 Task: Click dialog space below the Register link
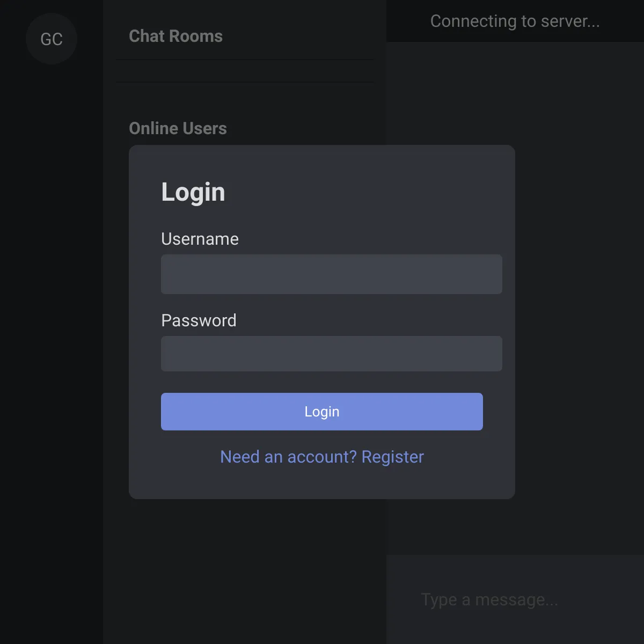[x=322, y=483]
